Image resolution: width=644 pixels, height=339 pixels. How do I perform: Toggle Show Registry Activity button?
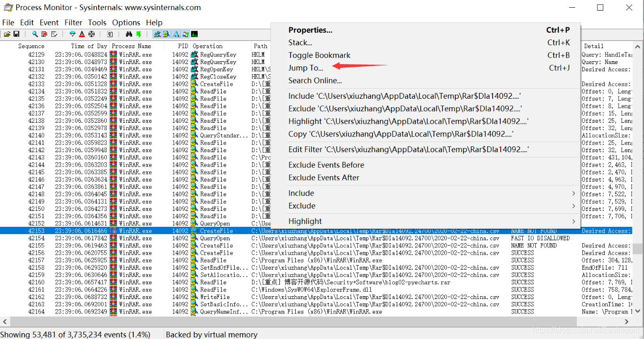click(157, 34)
